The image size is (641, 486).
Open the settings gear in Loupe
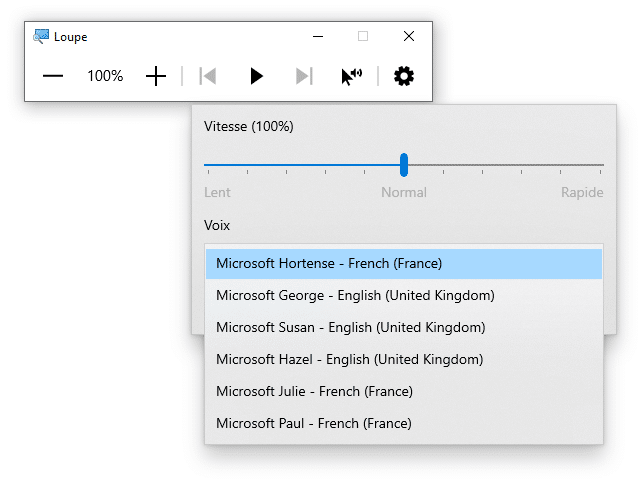coord(404,76)
